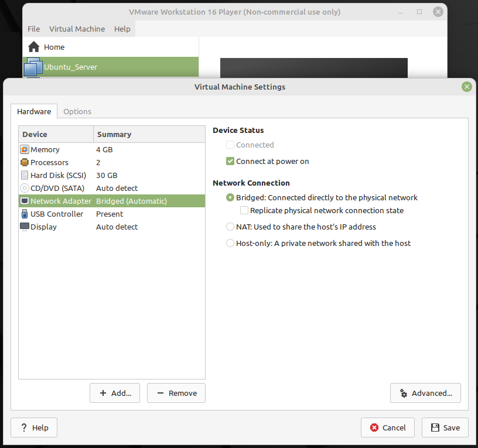Screen dimensions: 478x448
Task: Switch to the Options tab
Action: coord(77,111)
